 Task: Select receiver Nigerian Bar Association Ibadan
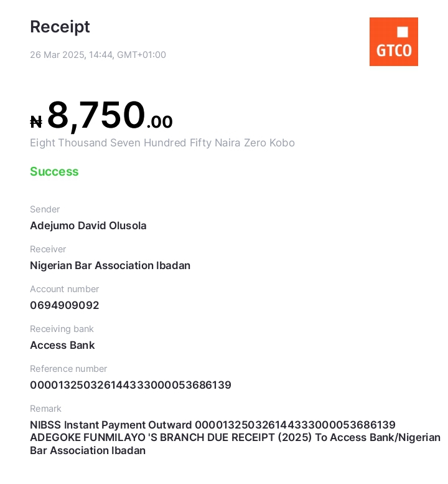pos(110,265)
